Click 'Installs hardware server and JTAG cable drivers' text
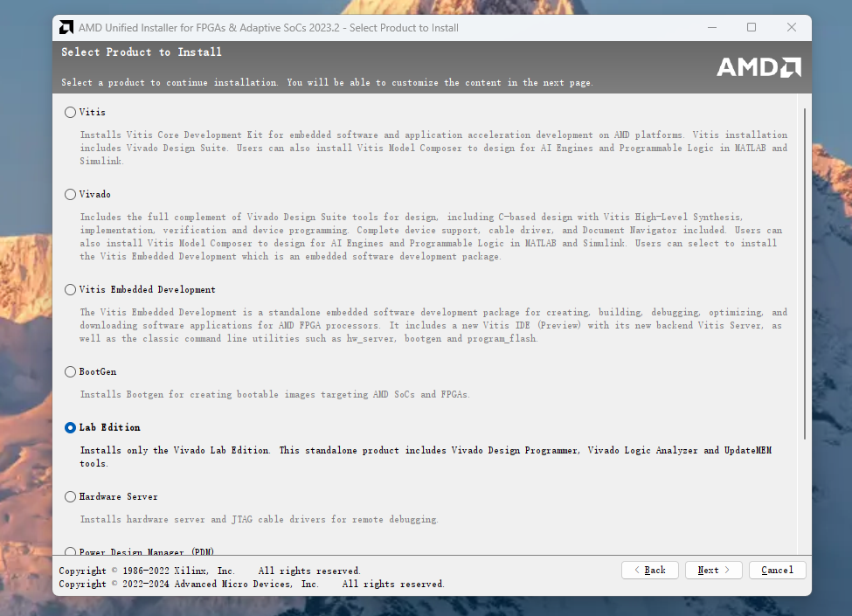 [x=259, y=519]
